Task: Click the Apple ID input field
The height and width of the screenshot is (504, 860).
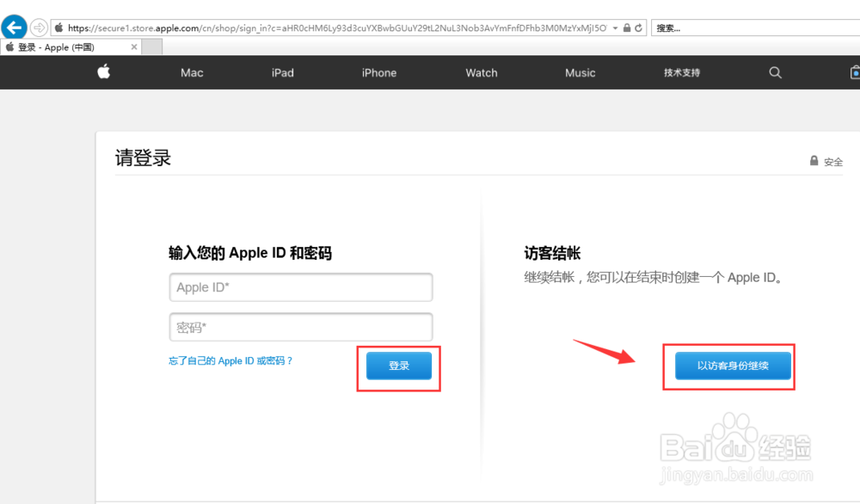Action: click(x=301, y=287)
